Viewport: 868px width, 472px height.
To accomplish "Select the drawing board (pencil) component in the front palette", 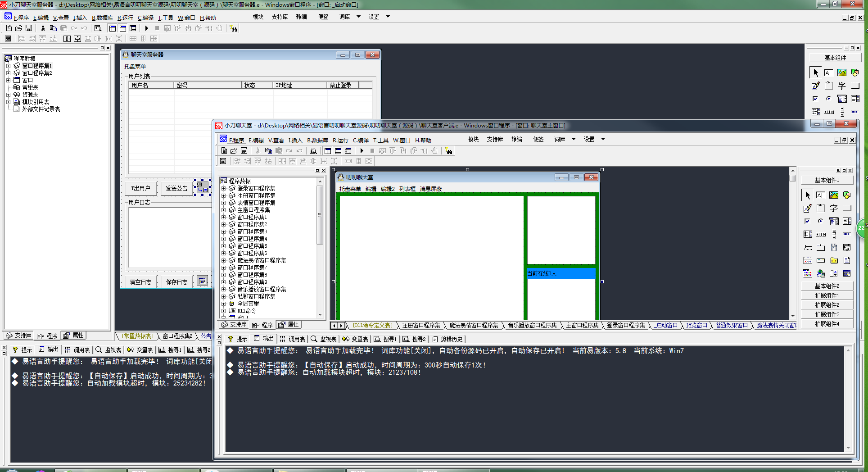I will click(x=808, y=208).
